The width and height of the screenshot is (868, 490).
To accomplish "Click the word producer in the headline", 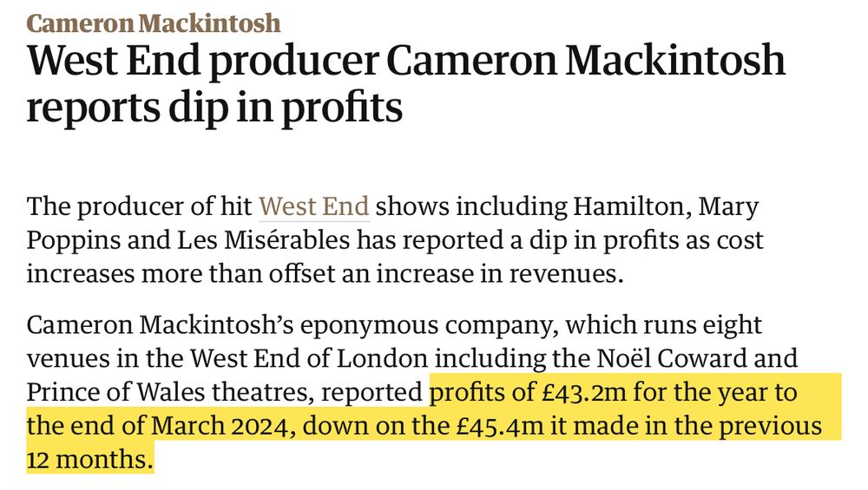I will (x=293, y=62).
